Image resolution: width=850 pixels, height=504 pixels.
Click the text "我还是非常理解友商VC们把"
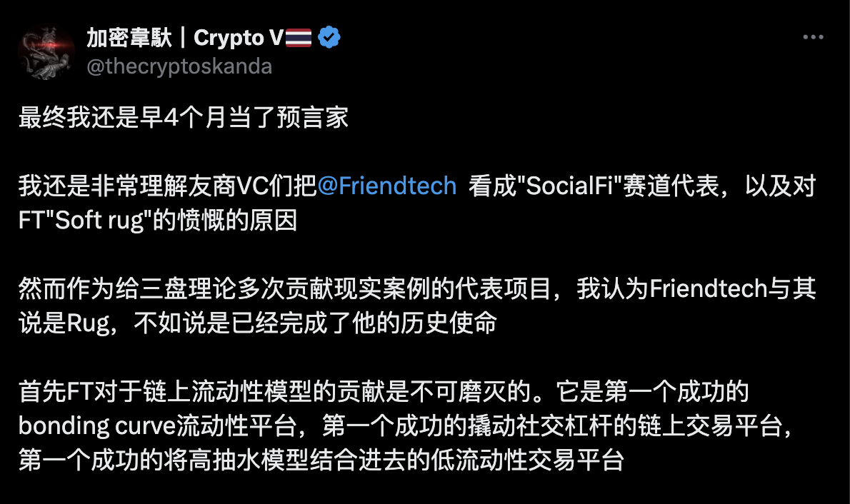(x=166, y=186)
